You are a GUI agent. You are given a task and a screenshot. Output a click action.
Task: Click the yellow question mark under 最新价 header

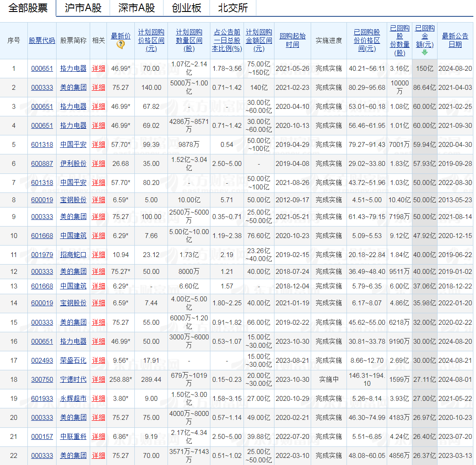click(x=120, y=44)
